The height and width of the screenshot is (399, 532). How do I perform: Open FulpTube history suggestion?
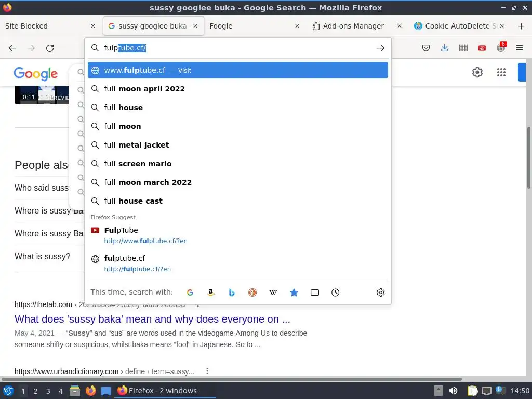click(238, 235)
